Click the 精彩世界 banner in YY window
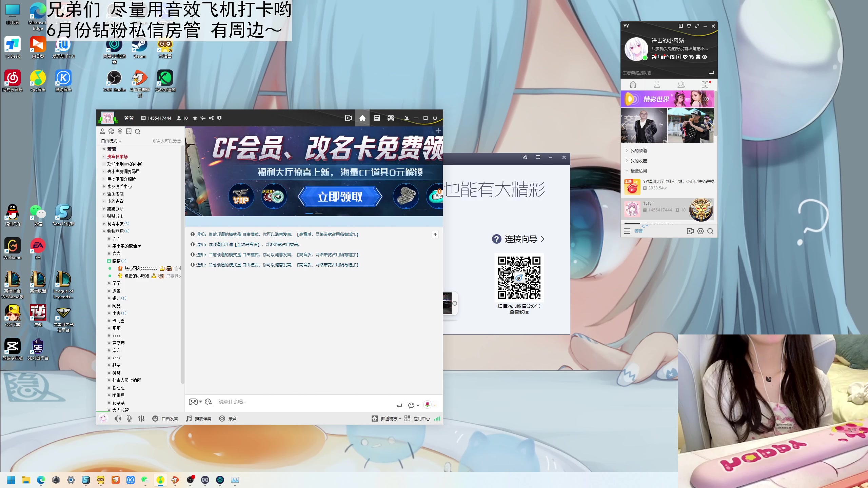Viewport: 868px width, 488px height. click(667, 99)
